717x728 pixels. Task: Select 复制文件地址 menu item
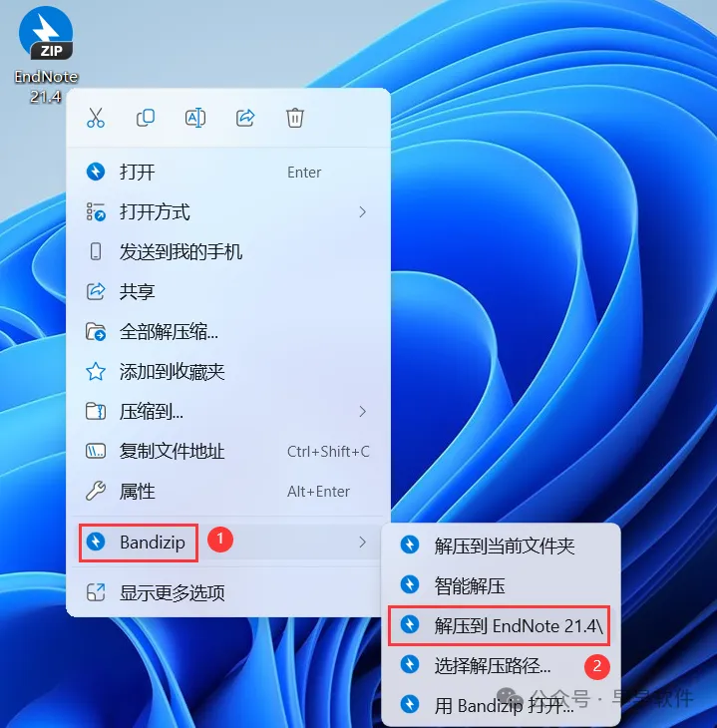[228, 452]
